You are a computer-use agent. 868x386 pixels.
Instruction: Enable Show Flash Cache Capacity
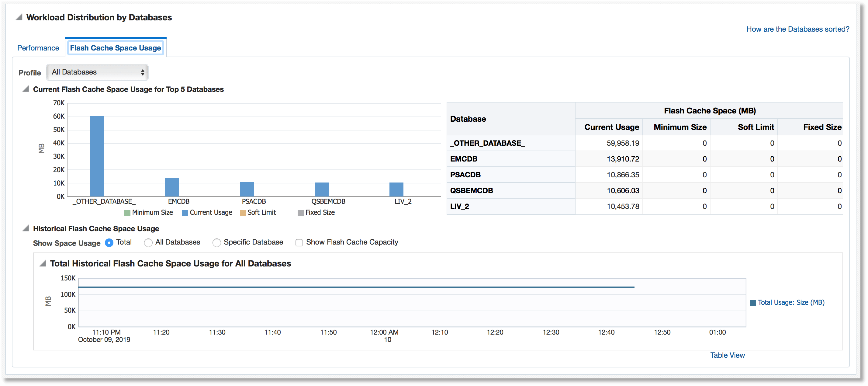point(299,242)
